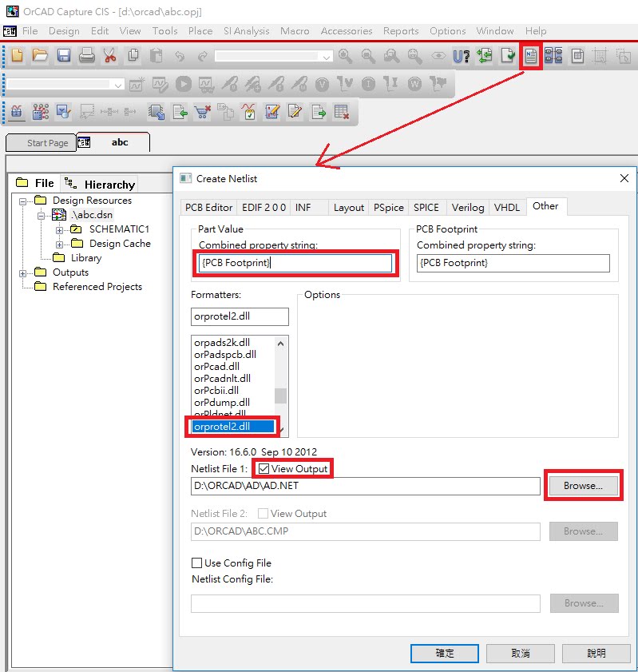Click the Power marker W icon
This screenshot has width=638, height=672.
tap(414, 85)
